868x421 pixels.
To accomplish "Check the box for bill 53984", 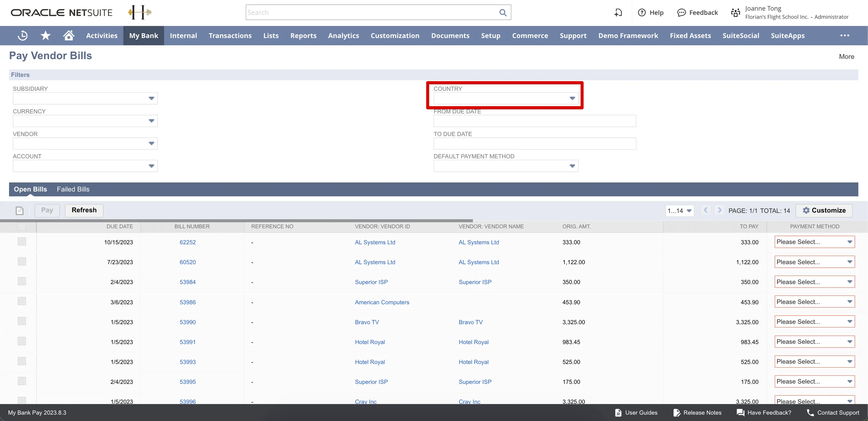I will click(x=22, y=281).
